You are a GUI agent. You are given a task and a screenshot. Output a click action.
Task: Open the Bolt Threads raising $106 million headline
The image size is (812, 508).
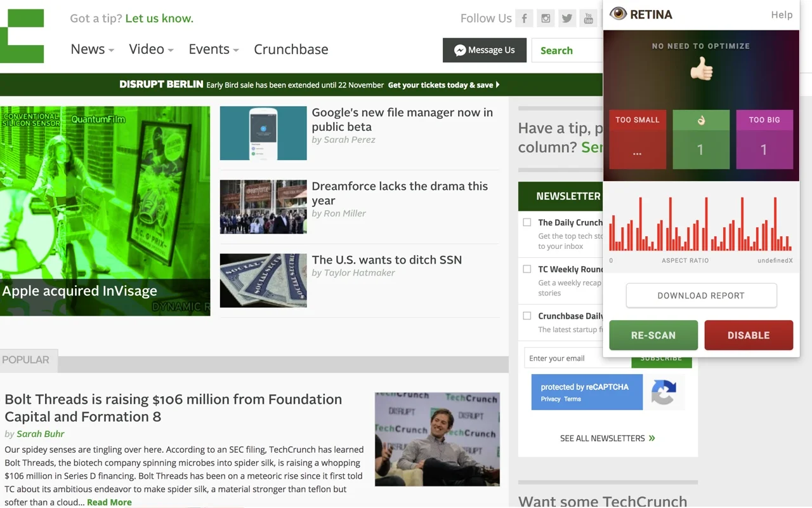173,408
